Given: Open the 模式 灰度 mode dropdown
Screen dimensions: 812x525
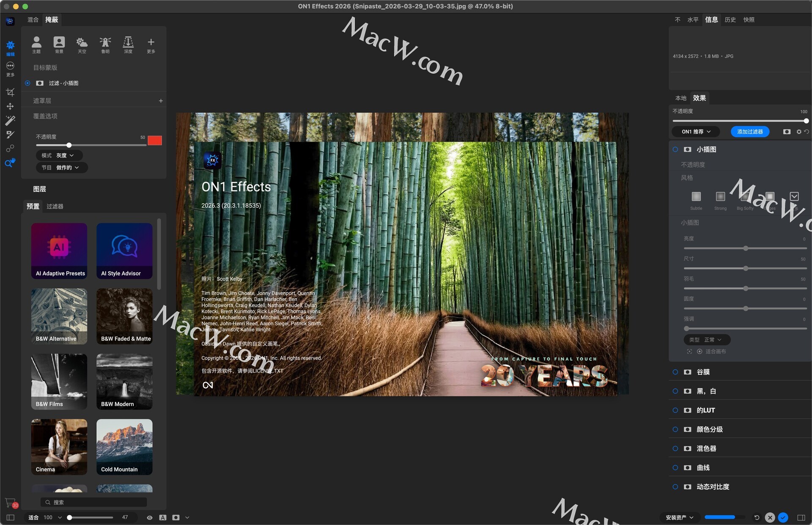Looking at the screenshot, I should tap(59, 155).
